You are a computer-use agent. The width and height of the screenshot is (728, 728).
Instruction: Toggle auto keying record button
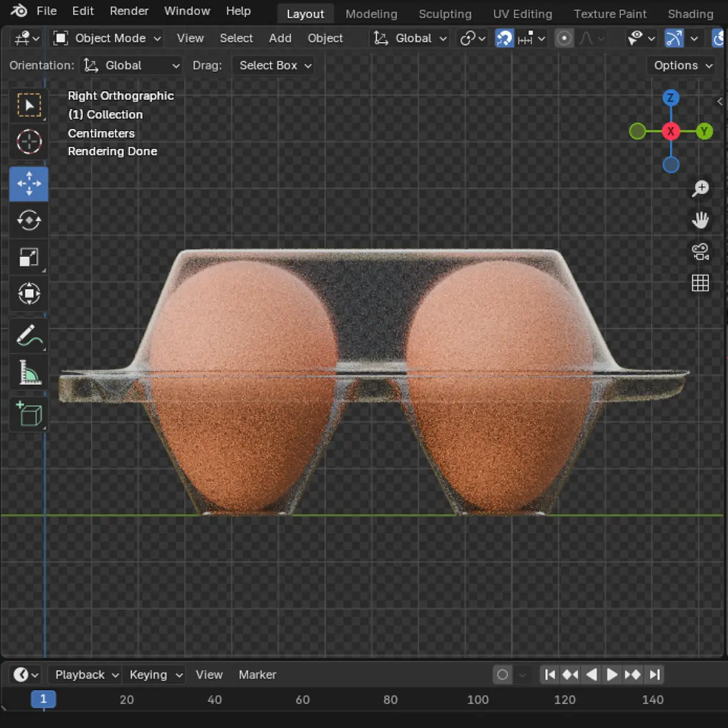click(x=502, y=675)
